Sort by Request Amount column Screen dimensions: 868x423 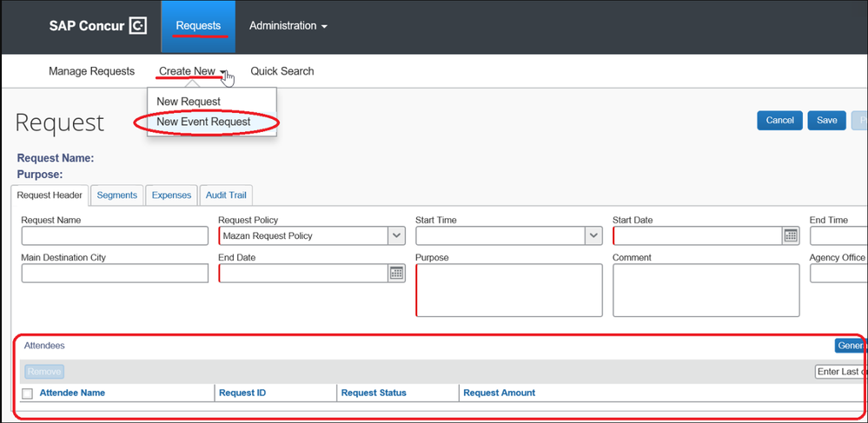pos(500,393)
